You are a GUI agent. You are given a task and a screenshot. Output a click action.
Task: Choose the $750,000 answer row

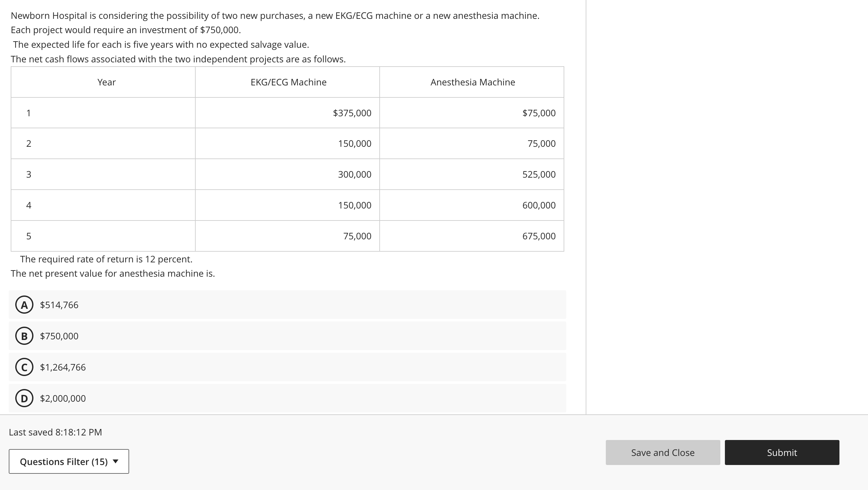pyautogui.click(x=287, y=336)
